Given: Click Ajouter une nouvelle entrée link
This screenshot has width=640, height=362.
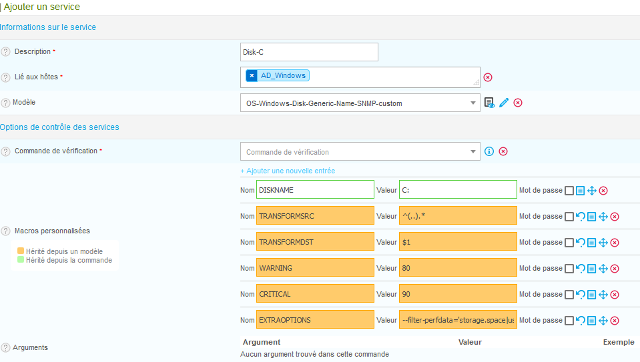Looking at the screenshot, I should tap(288, 171).
